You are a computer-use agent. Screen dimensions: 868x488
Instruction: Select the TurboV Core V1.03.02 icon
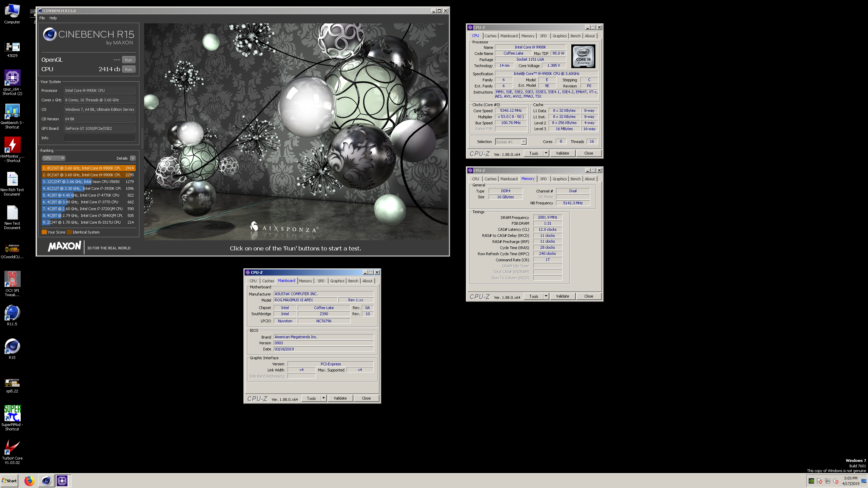pyautogui.click(x=12, y=452)
